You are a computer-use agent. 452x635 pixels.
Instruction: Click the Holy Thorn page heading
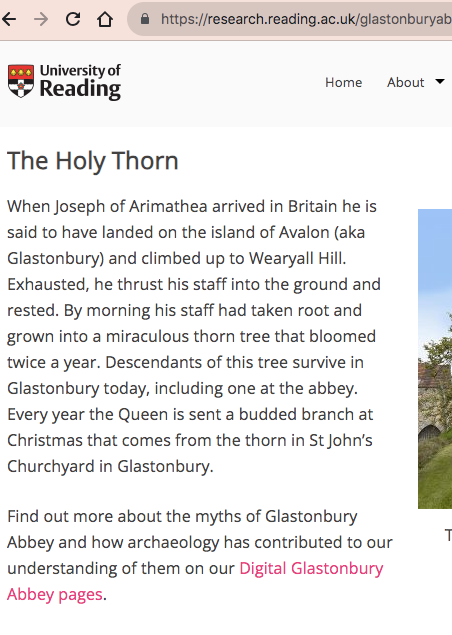[x=93, y=160]
